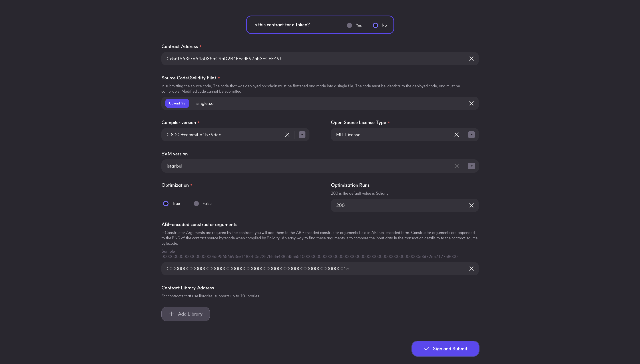
Task: Set Optimization to False
Action: click(196, 204)
